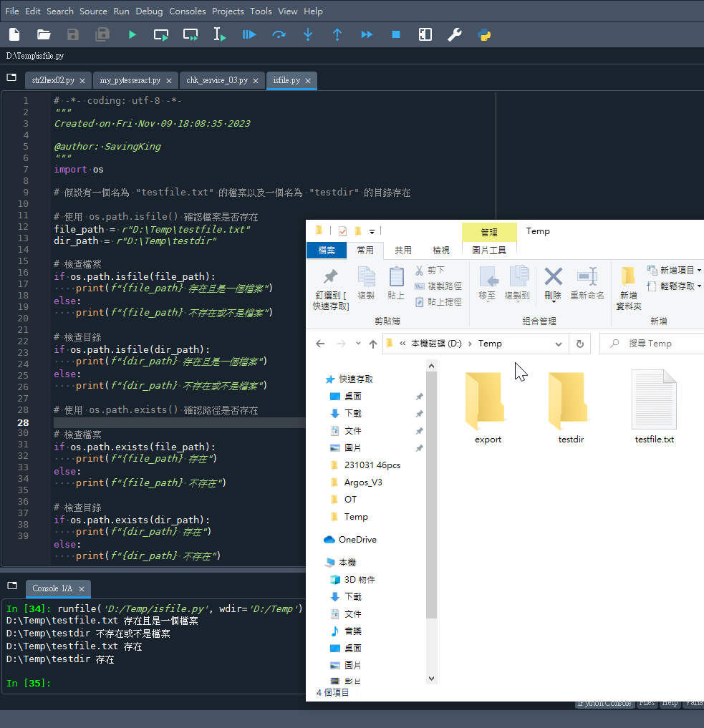Image resolution: width=704 pixels, height=728 pixels.
Task: Step into function with the down-arrow debug icon
Action: (308, 34)
